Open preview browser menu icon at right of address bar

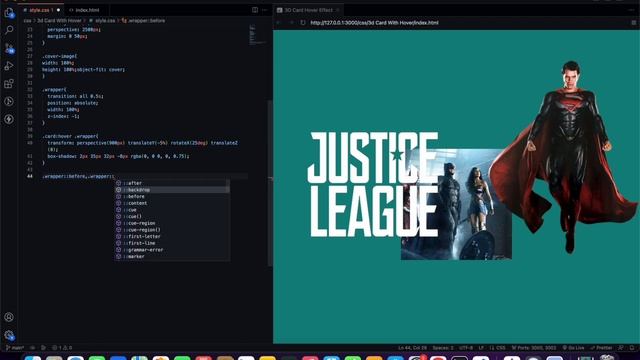[633, 23]
